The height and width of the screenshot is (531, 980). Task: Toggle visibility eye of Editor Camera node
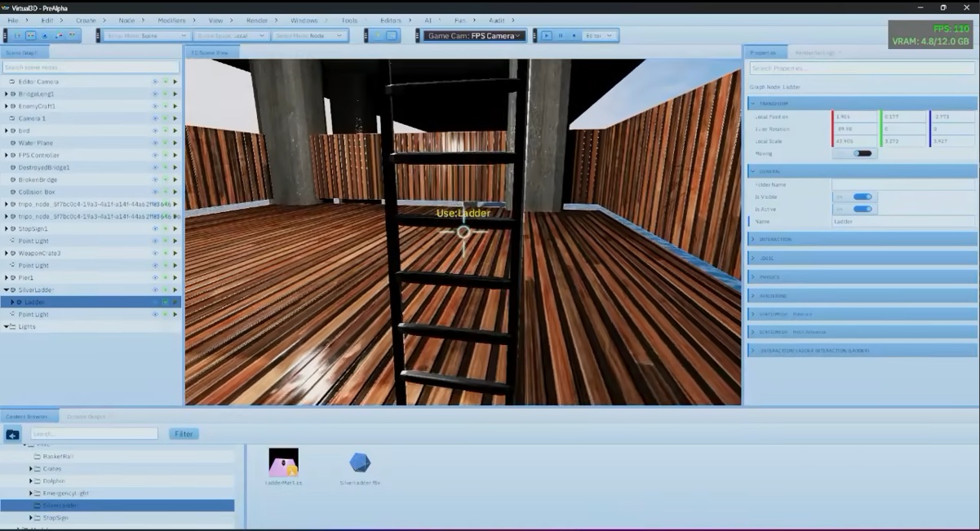155,82
